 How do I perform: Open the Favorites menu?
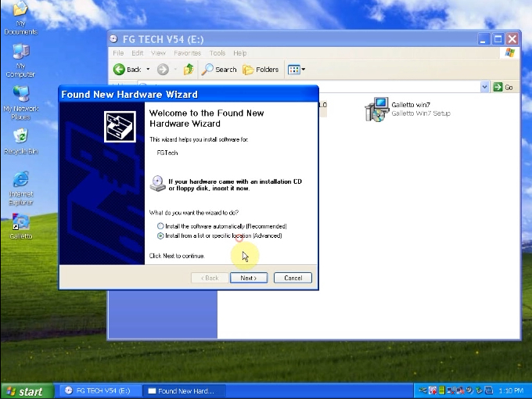[187, 53]
